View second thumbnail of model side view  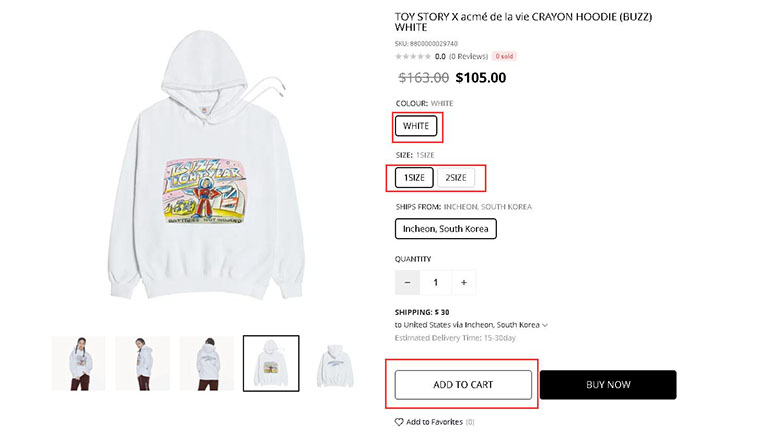coord(143,363)
